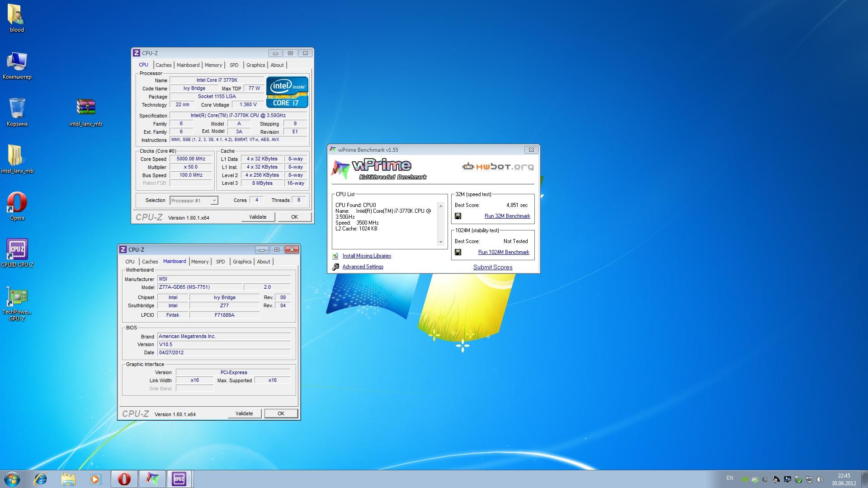Click the network tray icon
The width and height of the screenshot is (868, 488).
[x=809, y=479]
